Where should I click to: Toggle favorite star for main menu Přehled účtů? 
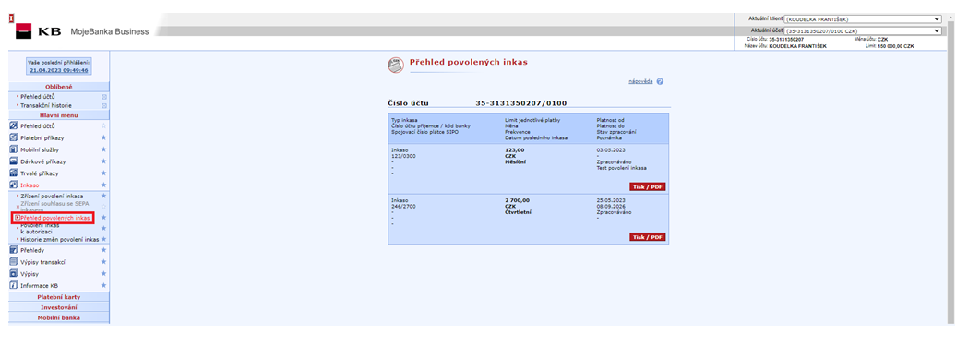(x=103, y=125)
